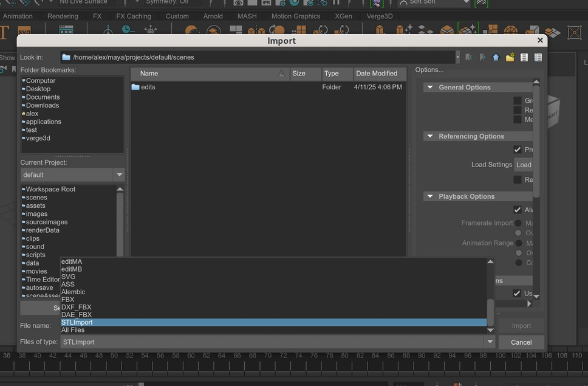Click the workspace folder list scrollbar

pos(120,224)
